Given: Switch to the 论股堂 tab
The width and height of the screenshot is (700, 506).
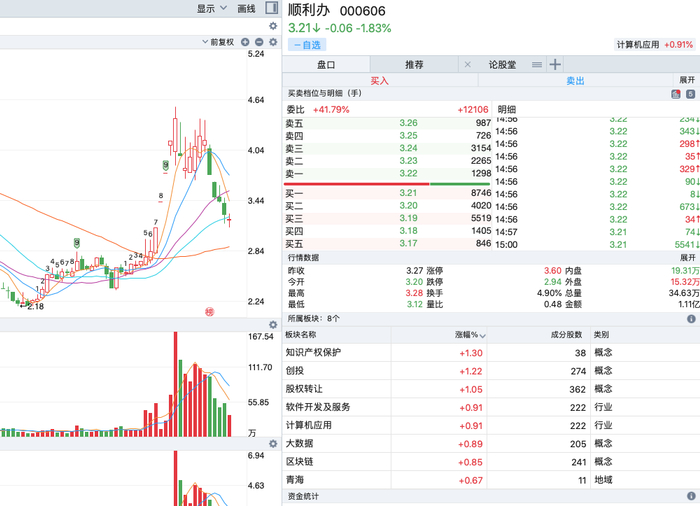Looking at the screenshot, I should pyautogui.click(x=502, y=65).
